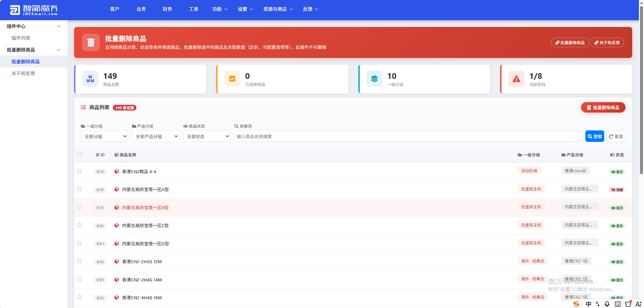Check the box for product #43
Image resolution: width=644 pixels, height=308 pixels.
coord(79,243)
